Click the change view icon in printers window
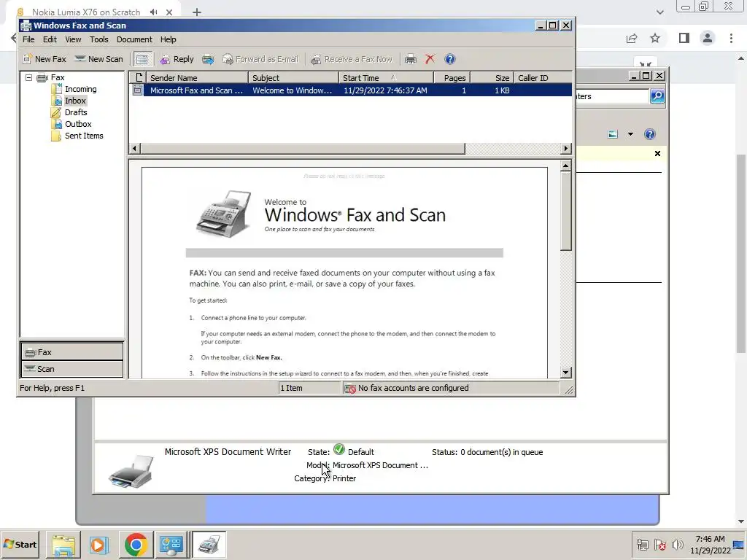This screenshot has height=560, width=747. 613,134
